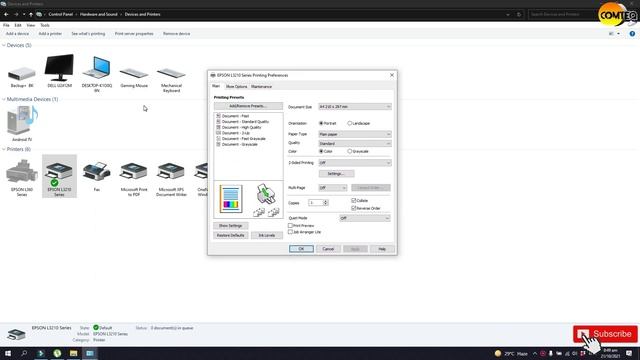Click the weather 29°C Haze taskbar widget
This screenshot has height=360, width=640.
(511, 353)
